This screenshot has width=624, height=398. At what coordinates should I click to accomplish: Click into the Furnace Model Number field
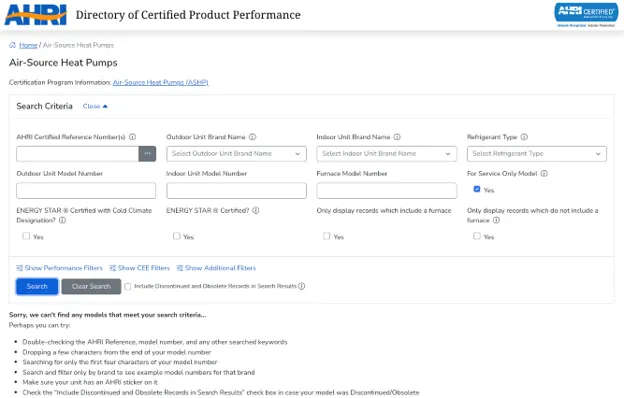click(386, 191)
